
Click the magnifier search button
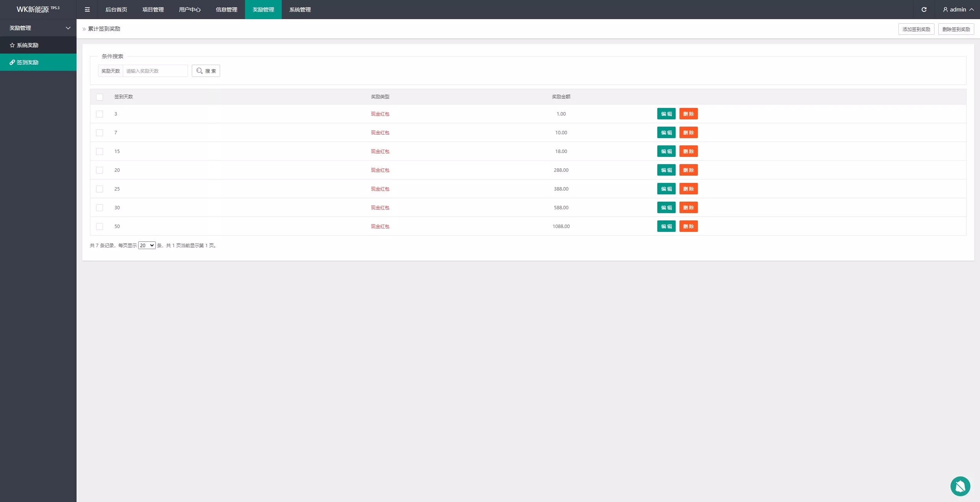pos(206,71)
